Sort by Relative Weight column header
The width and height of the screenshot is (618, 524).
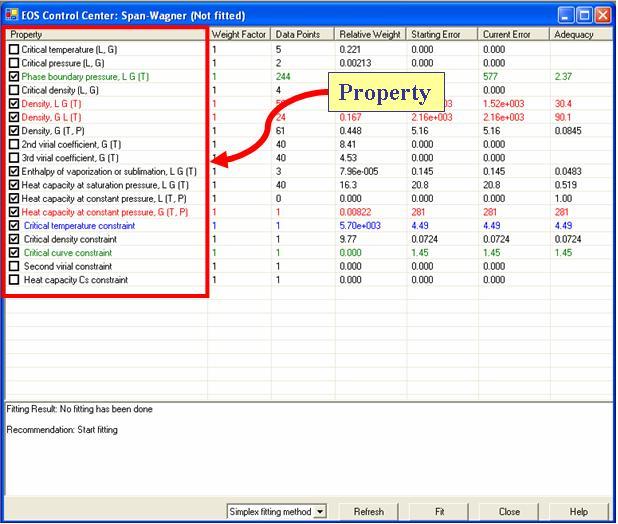(x=370, y=35)
